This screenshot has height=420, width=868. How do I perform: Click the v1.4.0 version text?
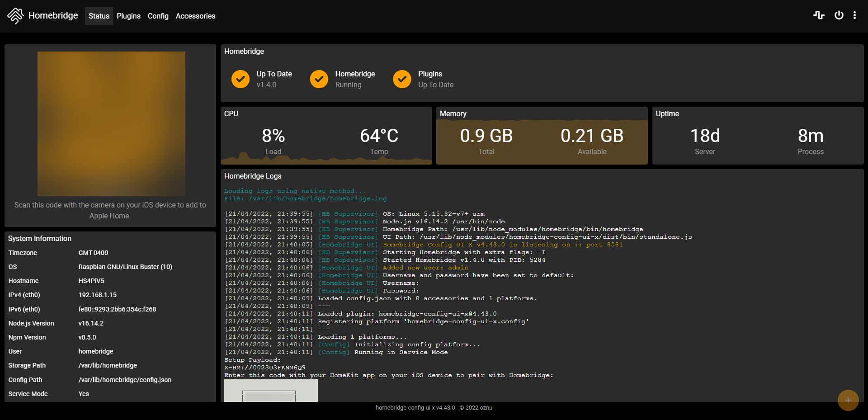point(266,85)
